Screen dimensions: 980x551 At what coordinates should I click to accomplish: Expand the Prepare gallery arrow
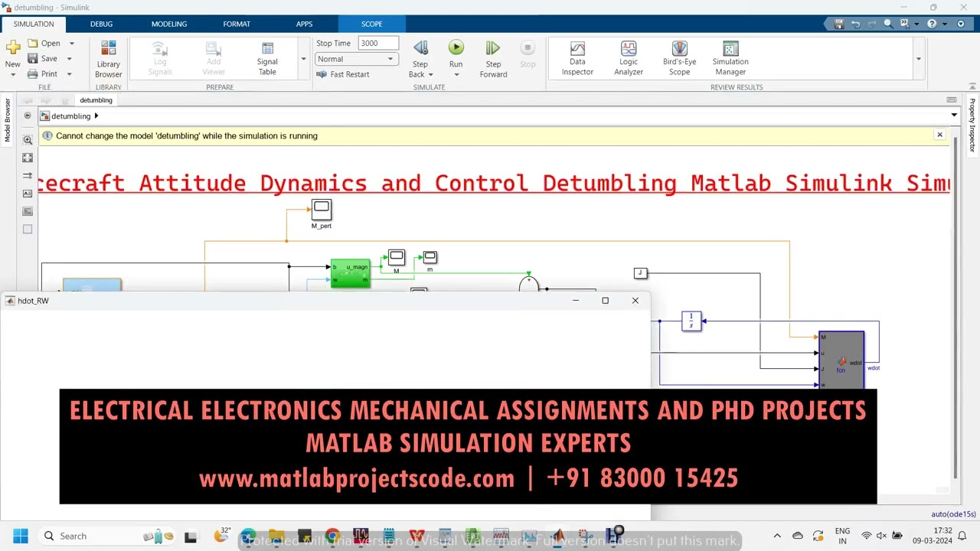click(x=303, y=59)
